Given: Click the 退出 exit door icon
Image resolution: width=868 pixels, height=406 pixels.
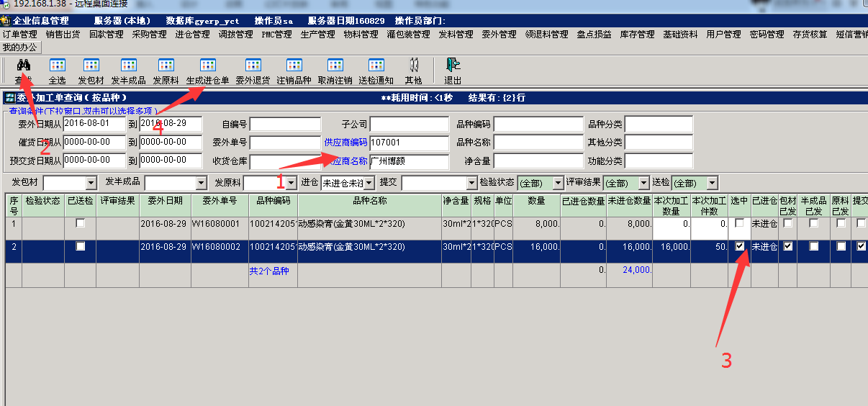Looking at the screenshot, I should (x=453, y=66).
